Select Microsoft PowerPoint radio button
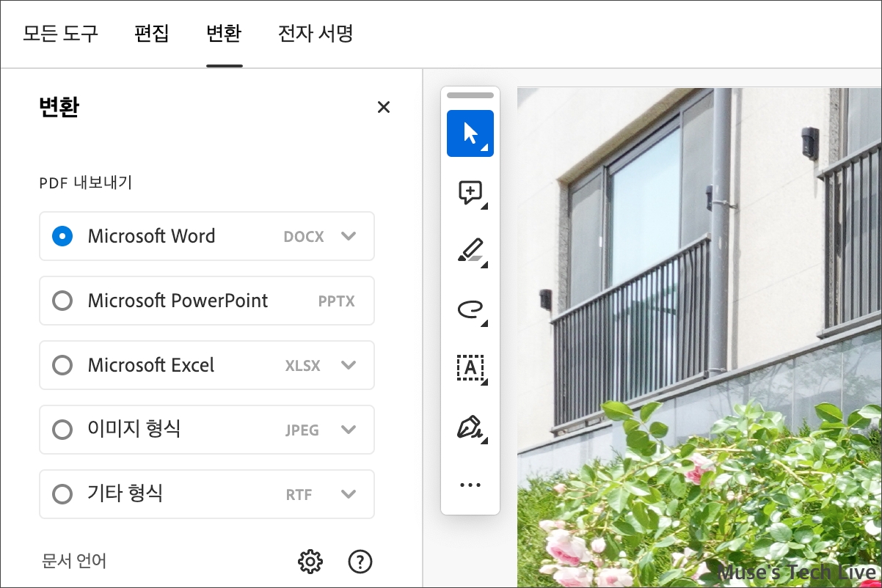Image resolution: width=882 pixels, height=588 pixels. point(62,301)
